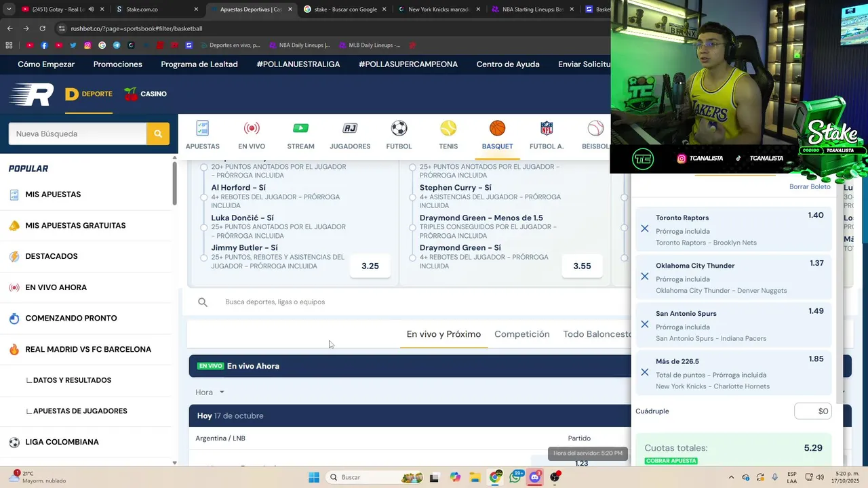The width and height of the screenshot is (868, 488).
Task: Select the JUGADORES category icon
Action: coord(350,129)
